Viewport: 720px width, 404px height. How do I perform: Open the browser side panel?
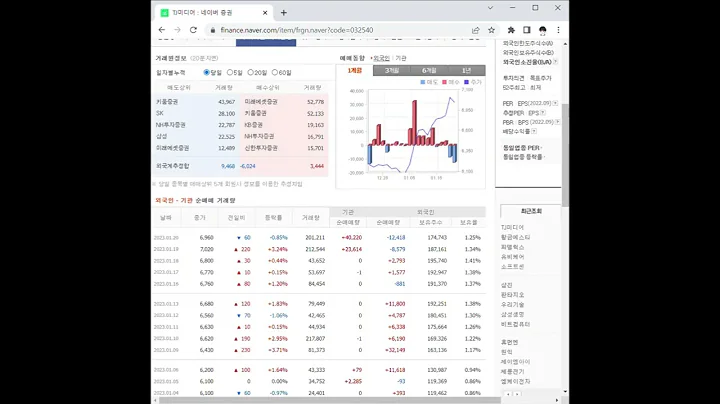coord(527,30)
